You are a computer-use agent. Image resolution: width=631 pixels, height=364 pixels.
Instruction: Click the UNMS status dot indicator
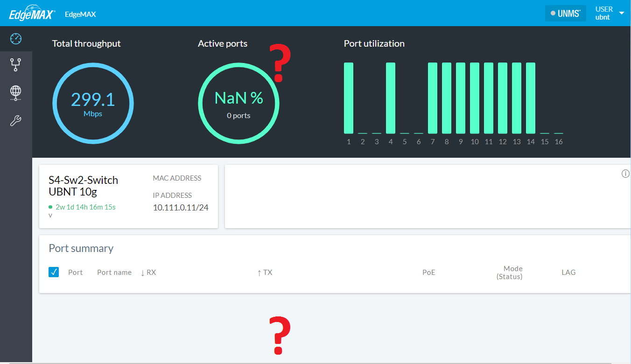click(553, 14)
